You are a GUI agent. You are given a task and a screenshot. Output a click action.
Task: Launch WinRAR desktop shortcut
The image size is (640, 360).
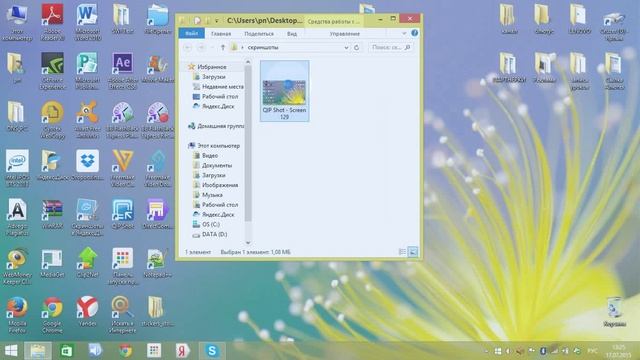[52, 214]
